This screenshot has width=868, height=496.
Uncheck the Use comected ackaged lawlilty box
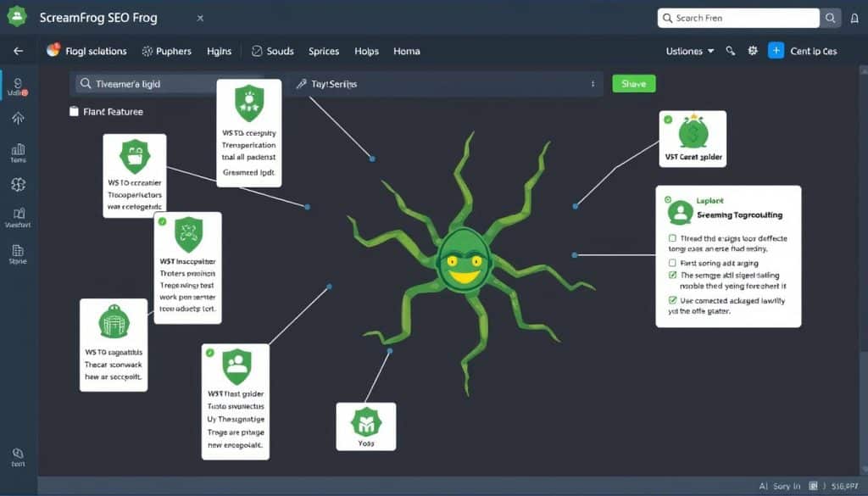click(x=672, y=300)
